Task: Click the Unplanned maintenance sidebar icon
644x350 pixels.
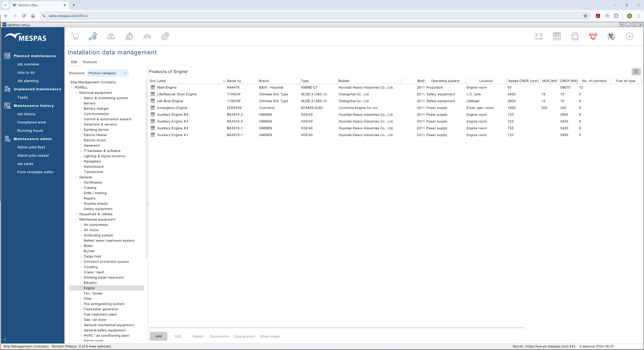Action: (7, 89)
